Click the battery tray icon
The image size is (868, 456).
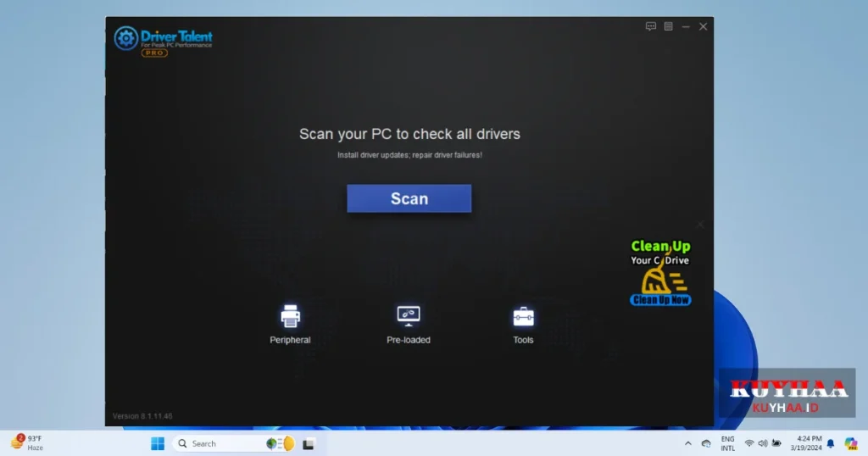pos(776,443)
